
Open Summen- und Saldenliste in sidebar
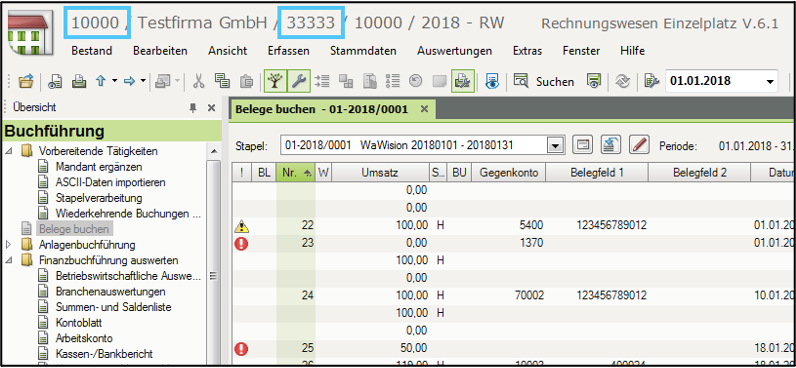tap(113, 307)
